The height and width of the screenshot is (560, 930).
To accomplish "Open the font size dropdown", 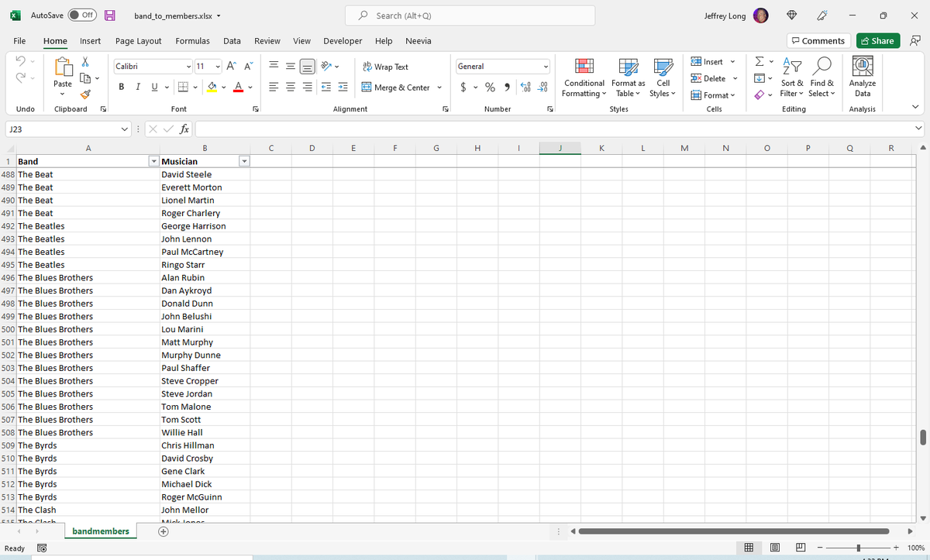I will pyautogui.click(x=219, y=67).
